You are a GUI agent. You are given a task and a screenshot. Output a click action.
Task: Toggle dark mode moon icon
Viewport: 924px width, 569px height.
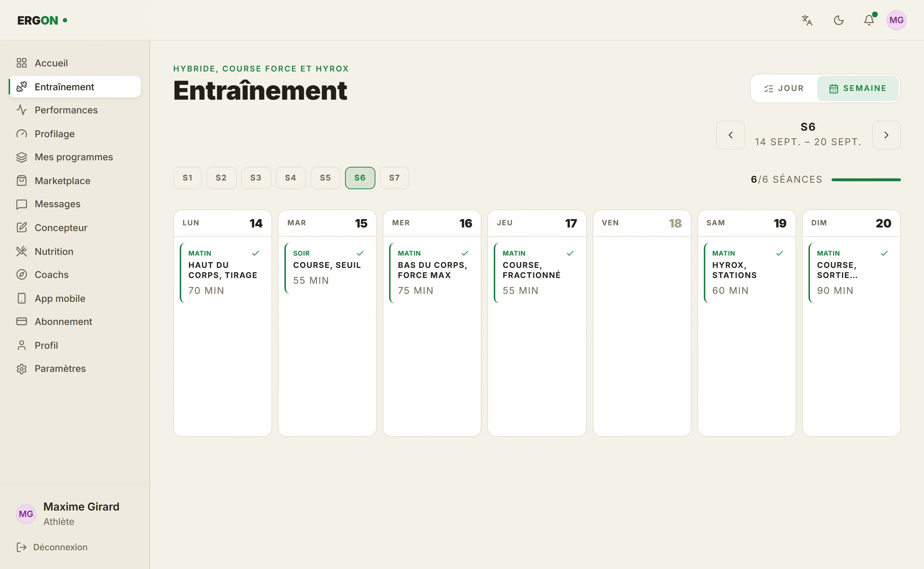click(x=838, y=20)
